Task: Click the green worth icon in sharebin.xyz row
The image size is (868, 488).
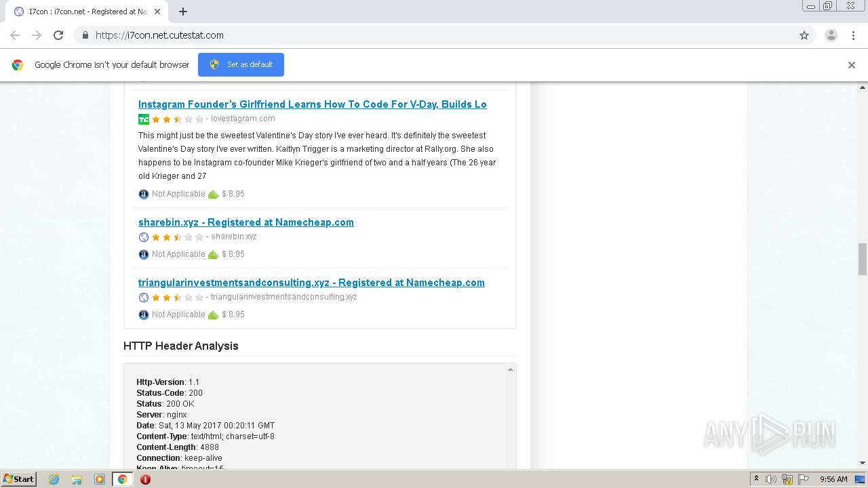Action: point(213,255)
